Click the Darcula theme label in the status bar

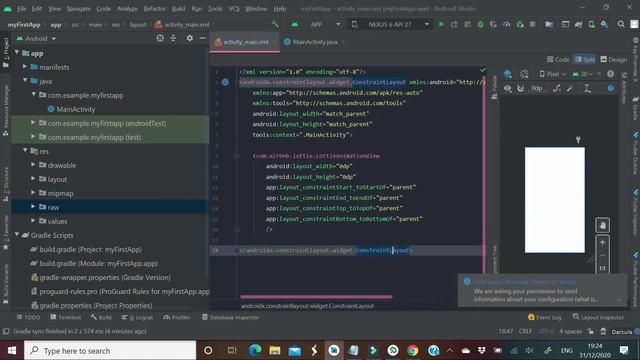[622, 331]
